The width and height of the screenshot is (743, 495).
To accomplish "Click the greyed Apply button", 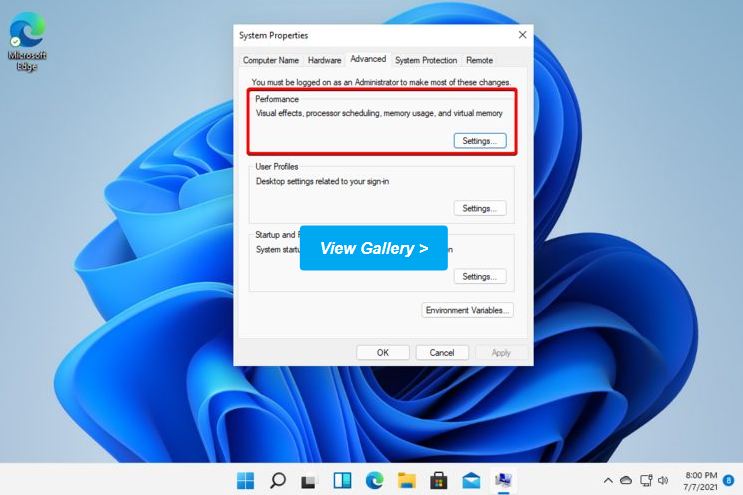I will 501,352.
